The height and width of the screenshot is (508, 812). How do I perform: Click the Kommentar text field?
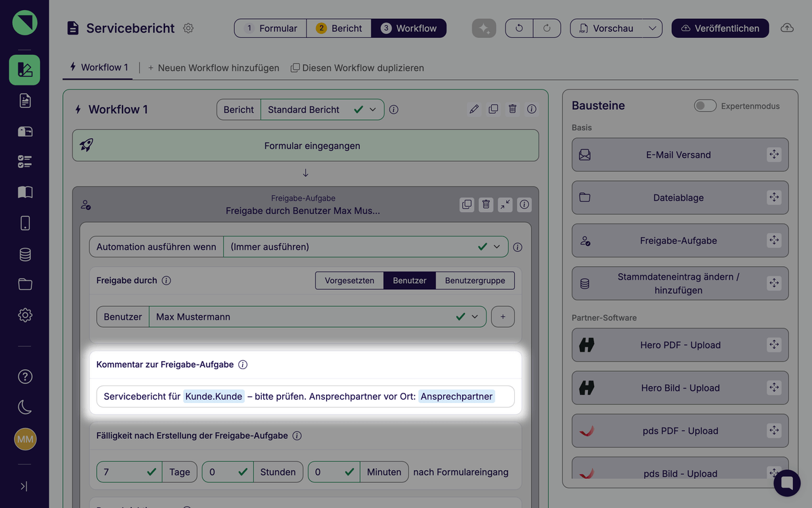pyautogui.click(x=305, y=396)
